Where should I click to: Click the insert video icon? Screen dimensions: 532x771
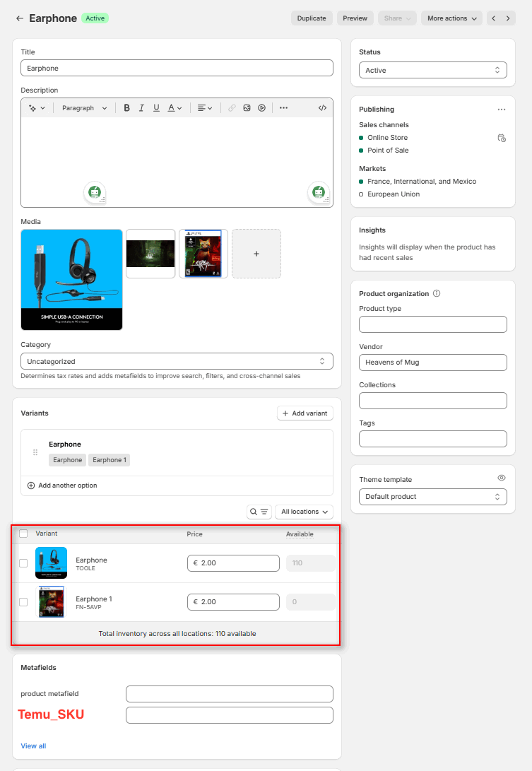click(261, 108)
